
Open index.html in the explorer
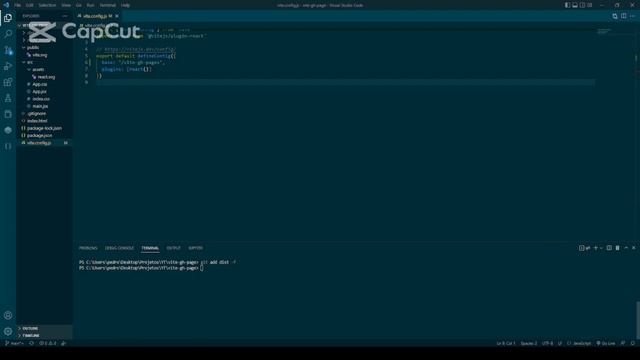(45, 121)
